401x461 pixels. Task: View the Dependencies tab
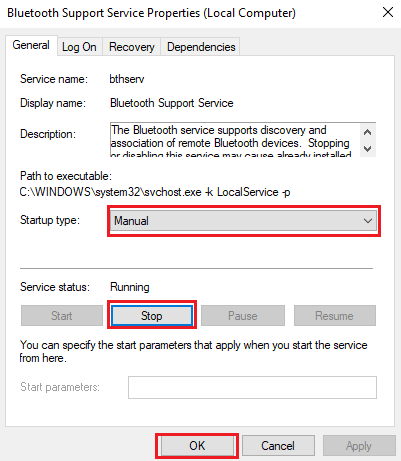201,47
